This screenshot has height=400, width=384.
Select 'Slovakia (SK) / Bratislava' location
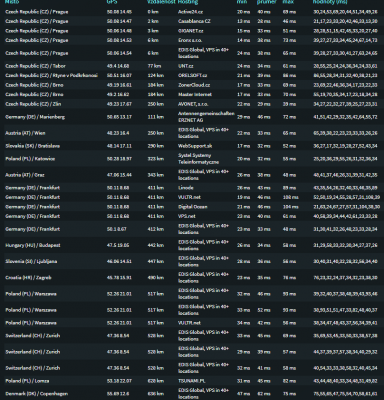tap(33, 146)
